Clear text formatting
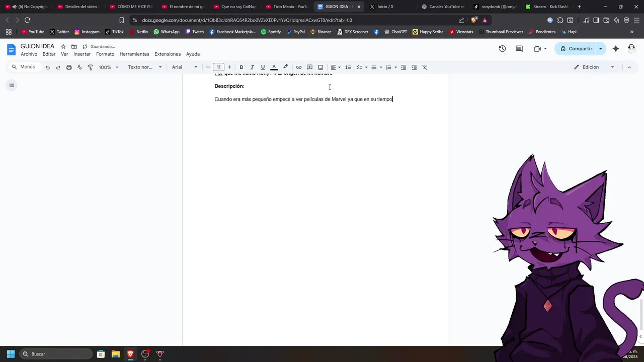The height and width of the screenshot is (362, 644). pyautogui.click(x=425, y=67)
